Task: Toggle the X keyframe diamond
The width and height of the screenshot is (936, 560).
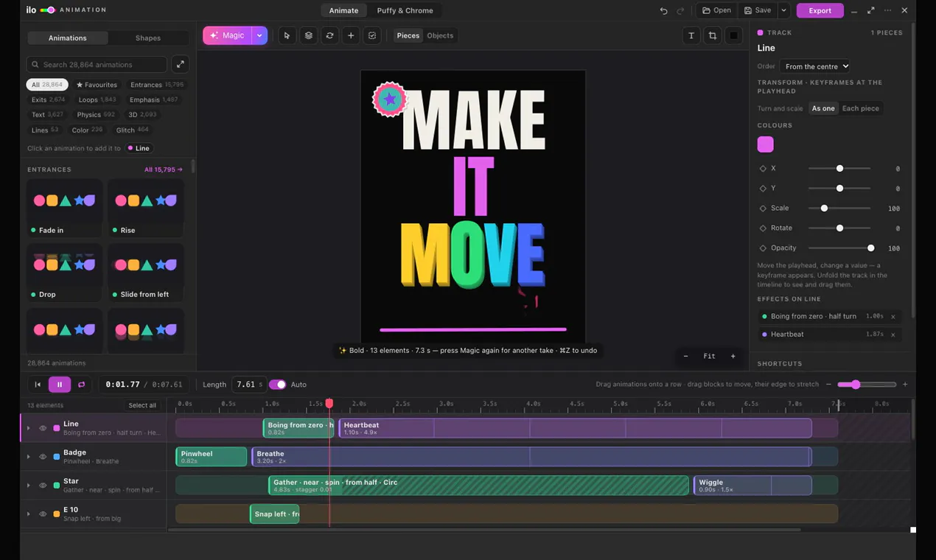Action: tap(763, 169)
